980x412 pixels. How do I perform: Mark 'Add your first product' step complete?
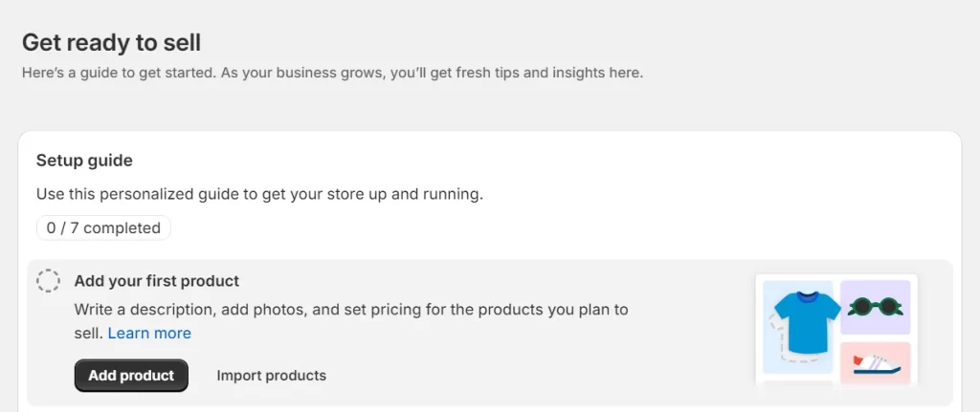pyautogui.click(x=48, y=281)
